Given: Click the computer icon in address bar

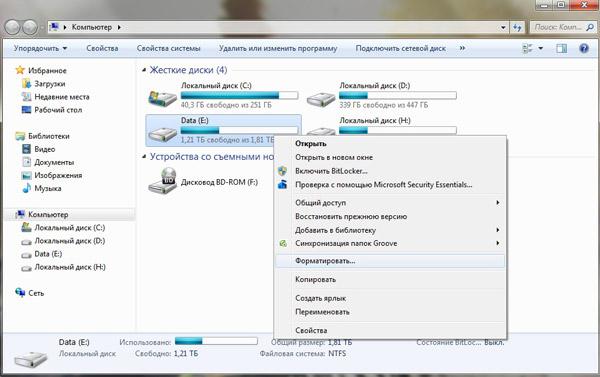Looking at the screenshot, I should [55, 27].
